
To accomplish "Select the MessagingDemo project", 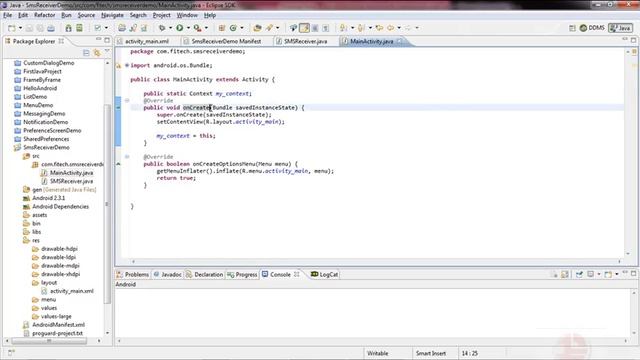I will point(44,113).
